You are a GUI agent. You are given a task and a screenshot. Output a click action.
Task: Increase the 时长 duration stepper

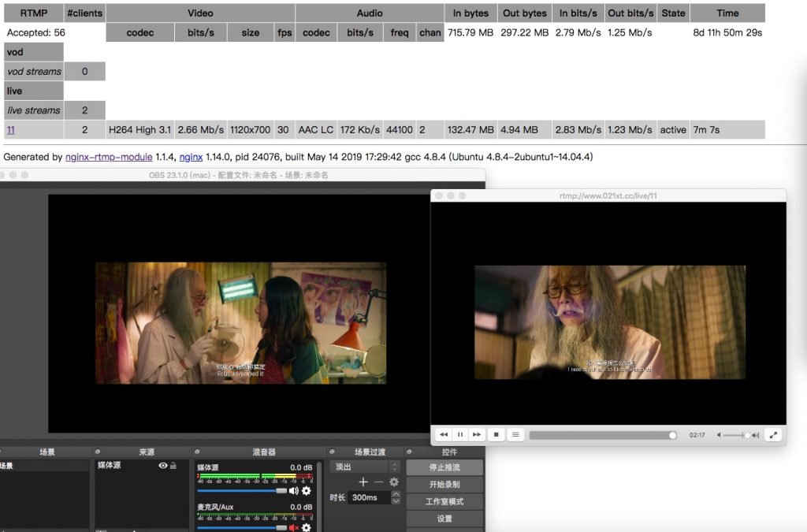pos(396,494)
